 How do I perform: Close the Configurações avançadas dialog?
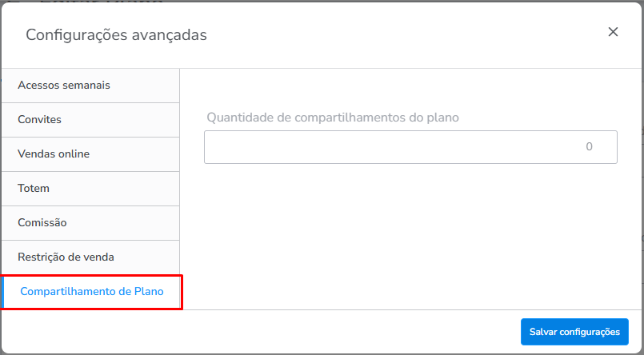pyautogui.click(x=614, y=32)
